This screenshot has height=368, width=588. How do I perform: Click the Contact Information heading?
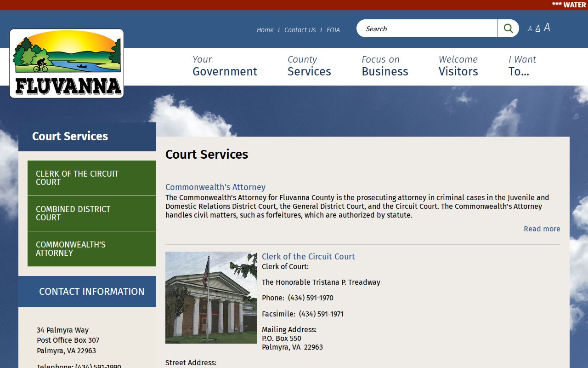[x=92, y=292]
